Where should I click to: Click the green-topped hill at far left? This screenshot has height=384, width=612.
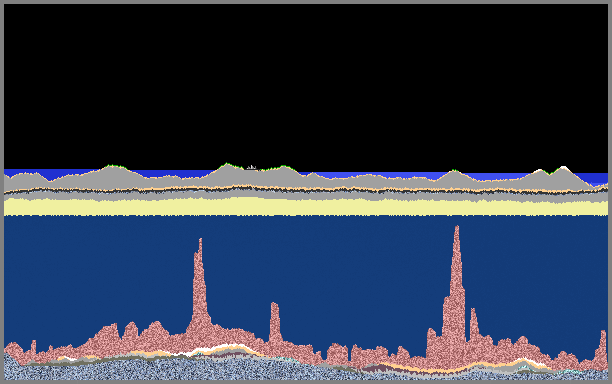pyautogui.click(x=112, y=171)
